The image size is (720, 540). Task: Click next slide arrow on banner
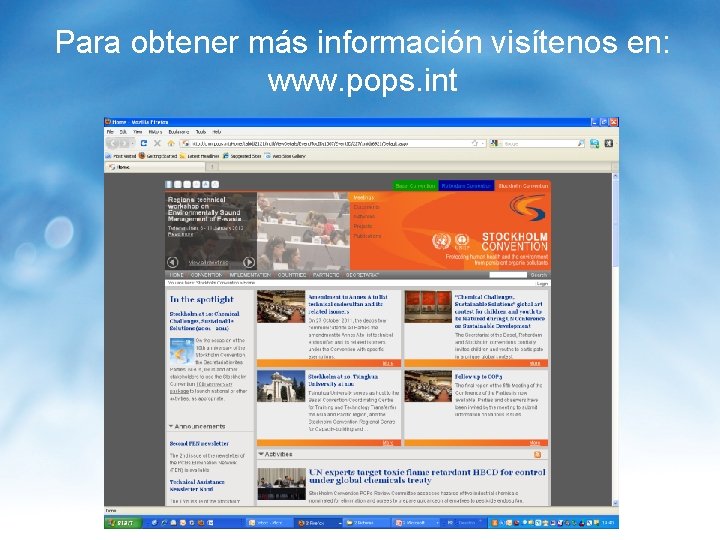249,262
